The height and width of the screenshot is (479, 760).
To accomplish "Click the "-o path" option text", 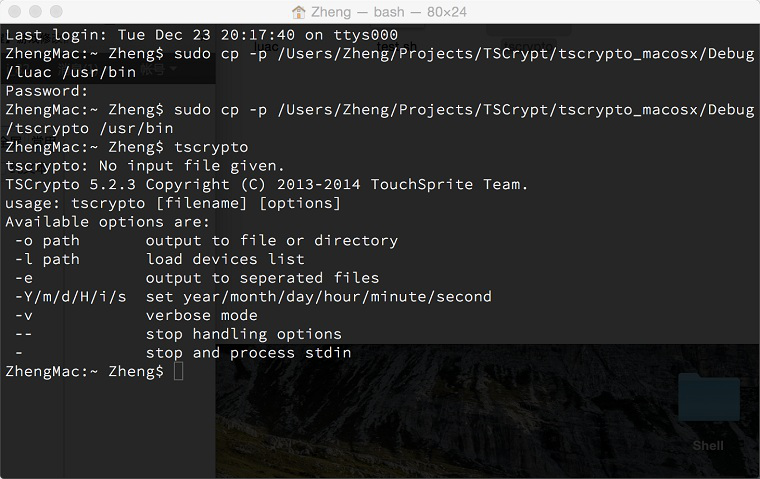I will (x=47, y=240).
